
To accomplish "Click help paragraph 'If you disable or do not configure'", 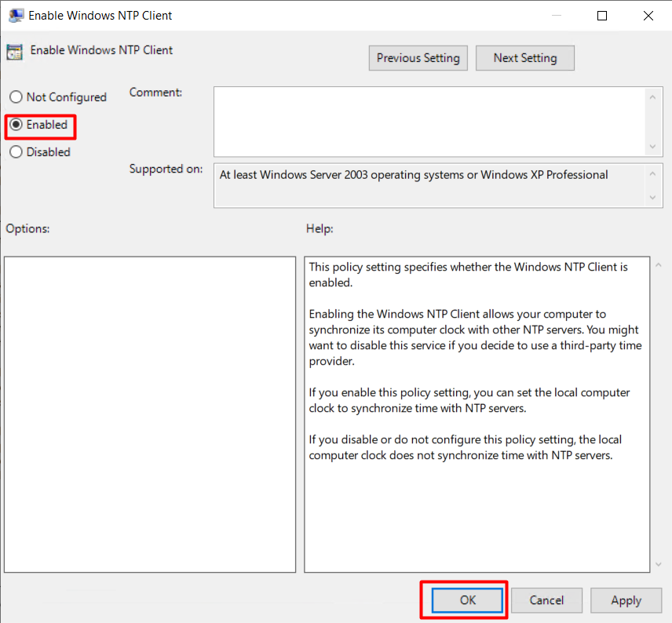I will pos(466,447).
